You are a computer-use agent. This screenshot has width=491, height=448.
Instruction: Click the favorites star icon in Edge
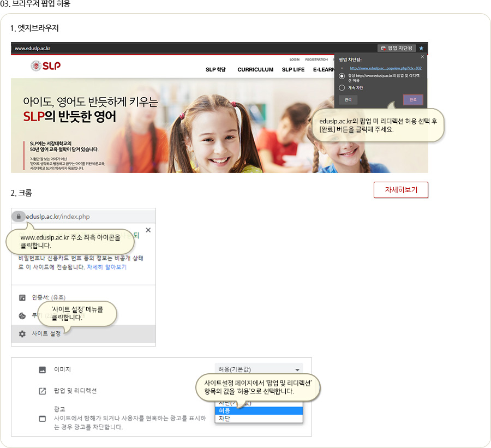(421, 48)
